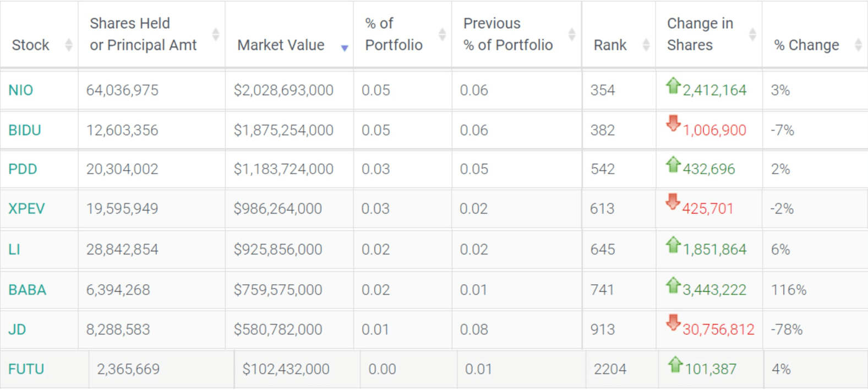Go to the BABA stock link
The width and height of the screenshot is (868, 390).
(27, 290)
